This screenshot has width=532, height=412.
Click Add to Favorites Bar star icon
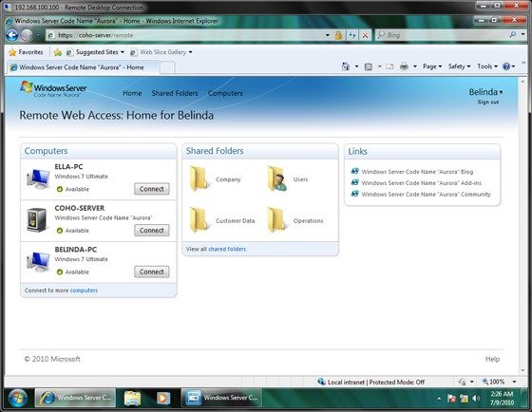point(58,52)
